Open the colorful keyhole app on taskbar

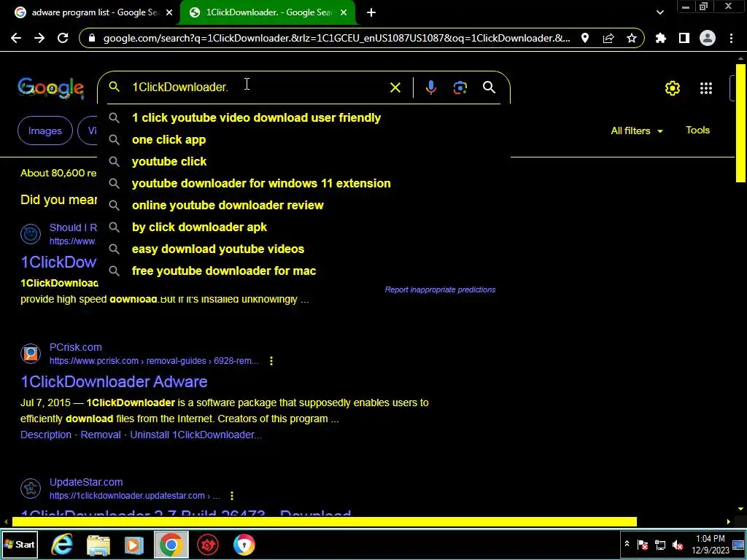click(x=244, y=544)
